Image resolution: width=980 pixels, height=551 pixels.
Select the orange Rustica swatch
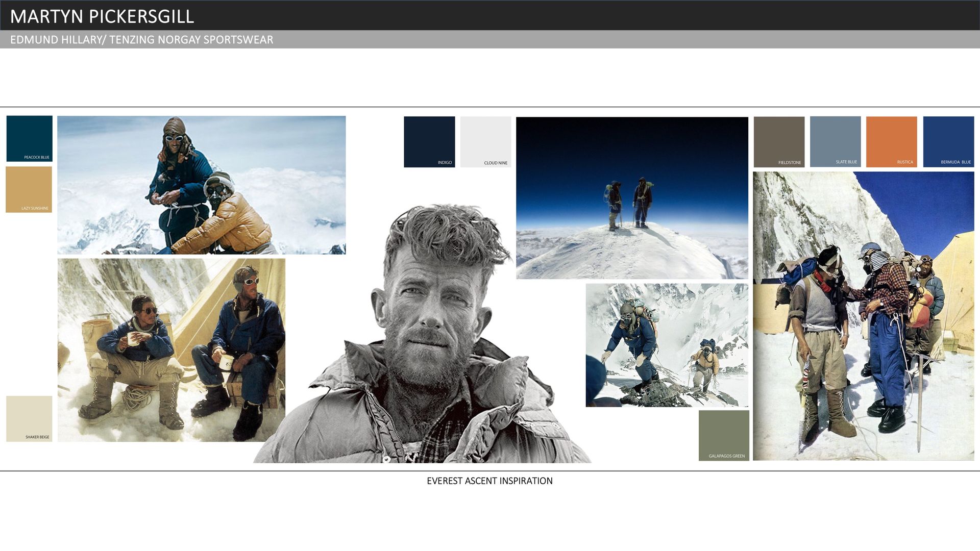pos(891,141)
